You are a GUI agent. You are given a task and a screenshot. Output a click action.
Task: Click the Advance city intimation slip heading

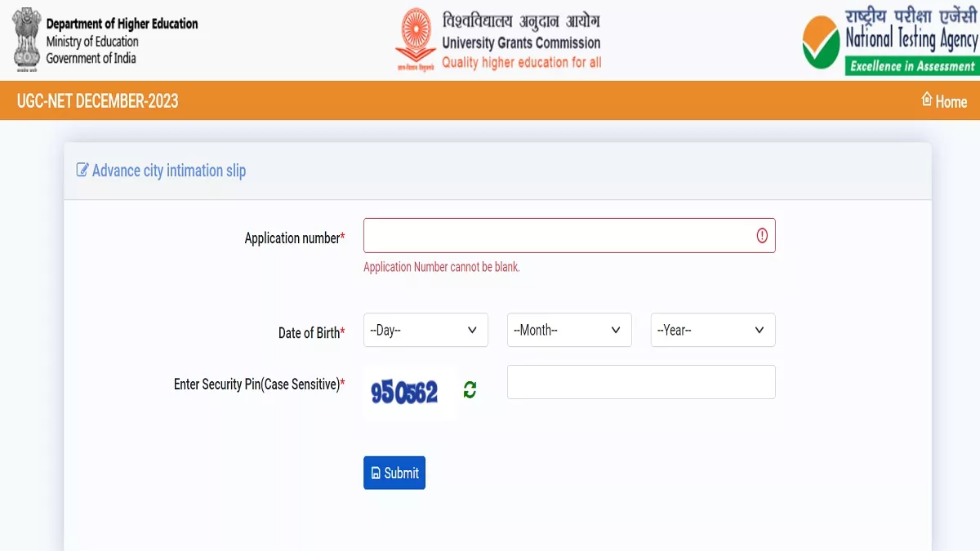[168, 171]
